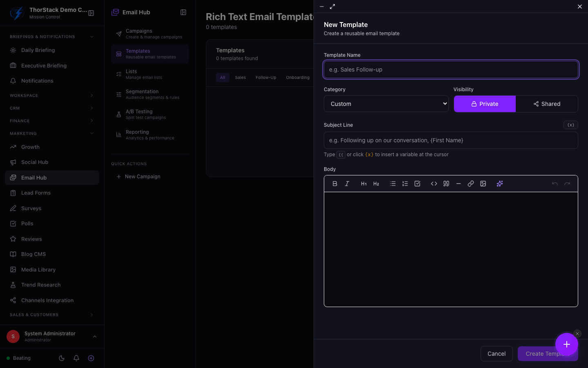Insert a numbered list
The height and width of the screenshot is (368, 588).
coord(405,184)
